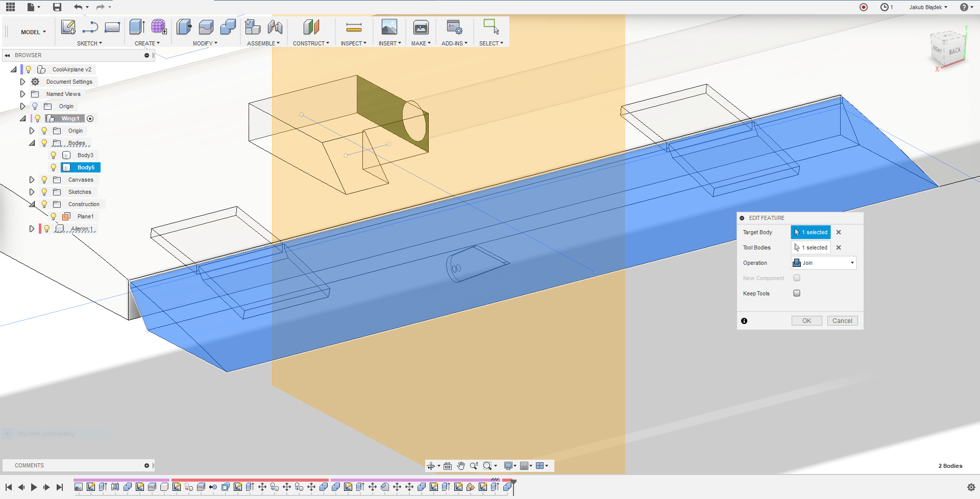Expand the Canvases folder

coord(32,180)
